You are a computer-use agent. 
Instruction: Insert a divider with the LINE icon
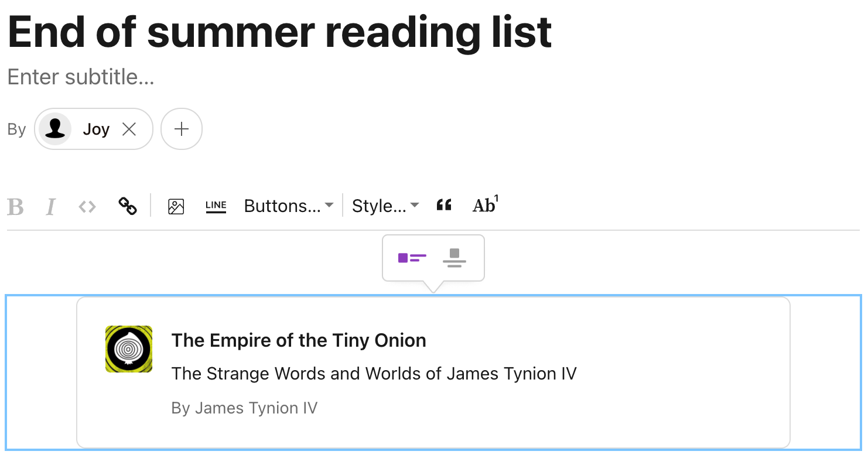pyautogui.click(x=216, y=206)
